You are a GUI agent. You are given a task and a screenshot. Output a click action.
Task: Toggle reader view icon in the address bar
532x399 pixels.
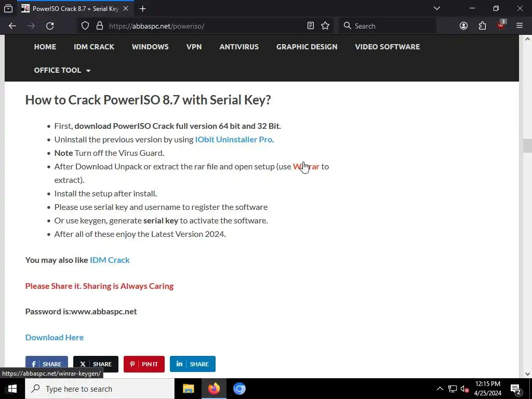(x=311, y=26)
